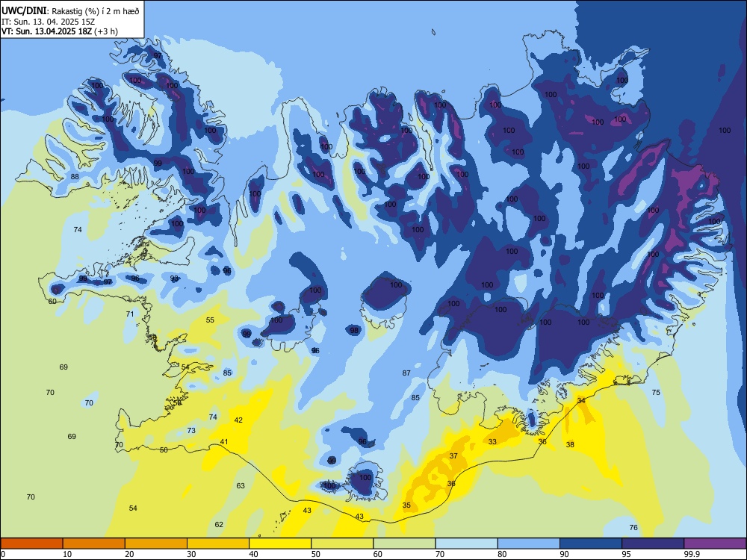The width and height of the screenshot is (747, 560).
Task: Click the map value '76'
Action: pyautogui.click(x=633, y=528)
